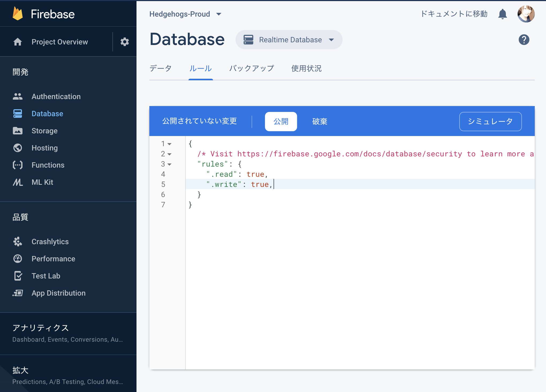546x392 pixels.
Task: Select the Storage sidebar icon
Action: coord(18,131)
